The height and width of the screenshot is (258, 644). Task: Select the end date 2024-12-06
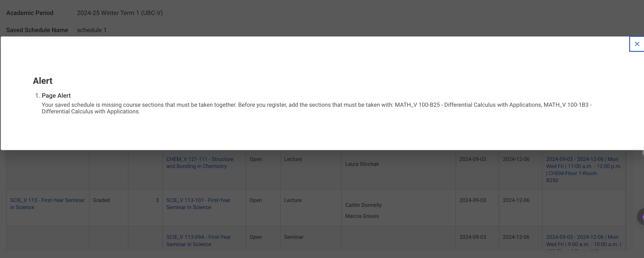click(x=516, y=200)
